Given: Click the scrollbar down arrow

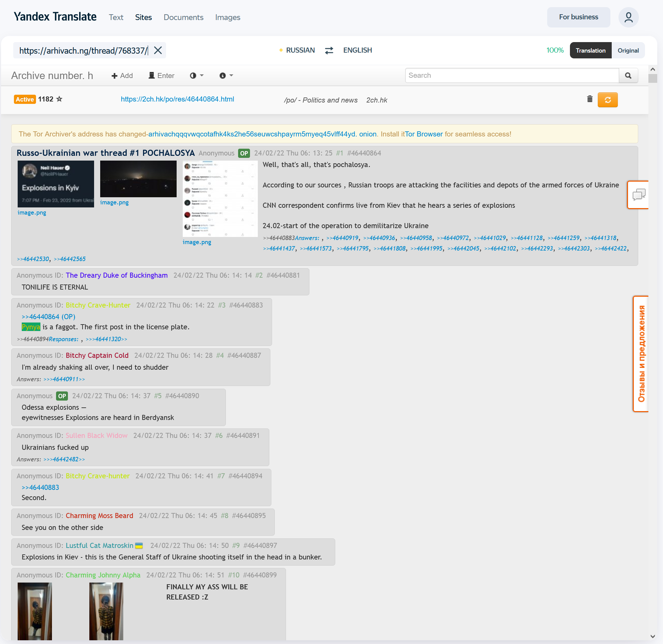Looking at the screenshot, I should [x=652, y=636].
